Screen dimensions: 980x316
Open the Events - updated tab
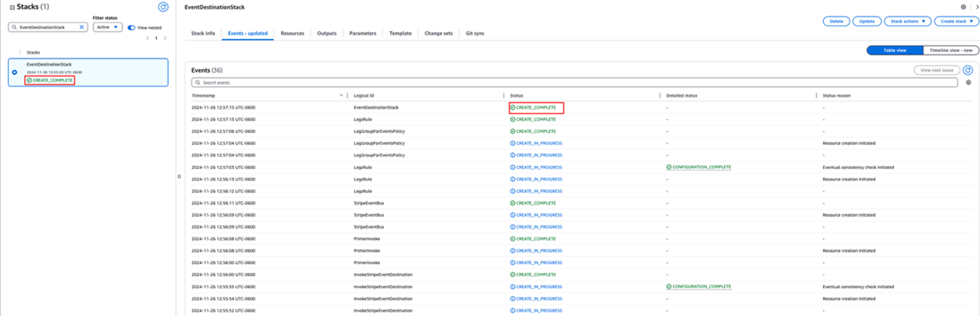248,33
